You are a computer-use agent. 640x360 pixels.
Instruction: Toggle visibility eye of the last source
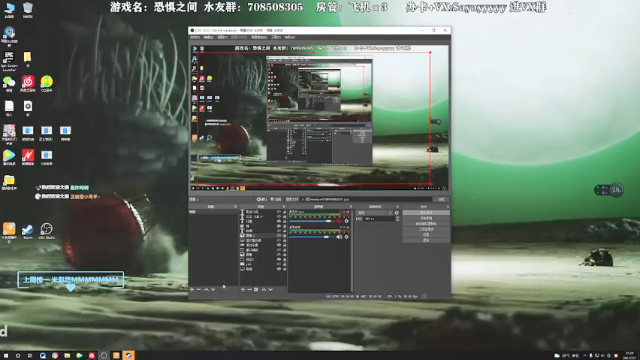[279, 269]
